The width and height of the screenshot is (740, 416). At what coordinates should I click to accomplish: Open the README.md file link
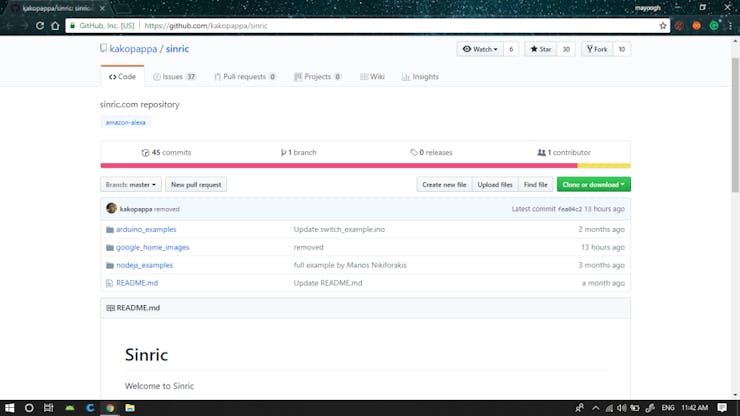pos(137,283)
